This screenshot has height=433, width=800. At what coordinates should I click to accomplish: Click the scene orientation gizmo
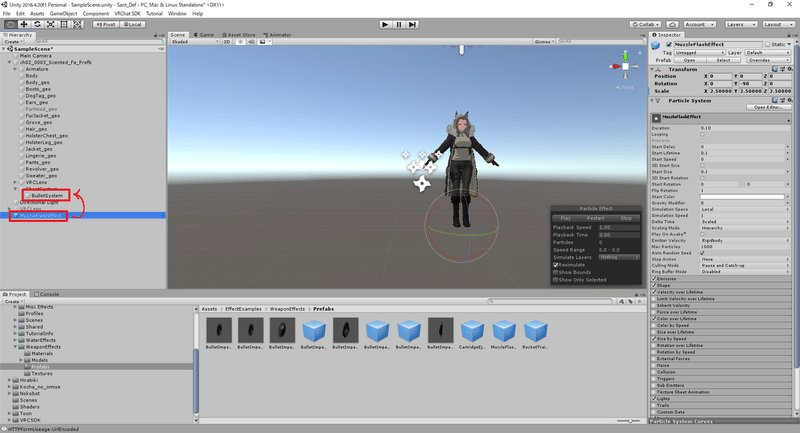(626, 66)
